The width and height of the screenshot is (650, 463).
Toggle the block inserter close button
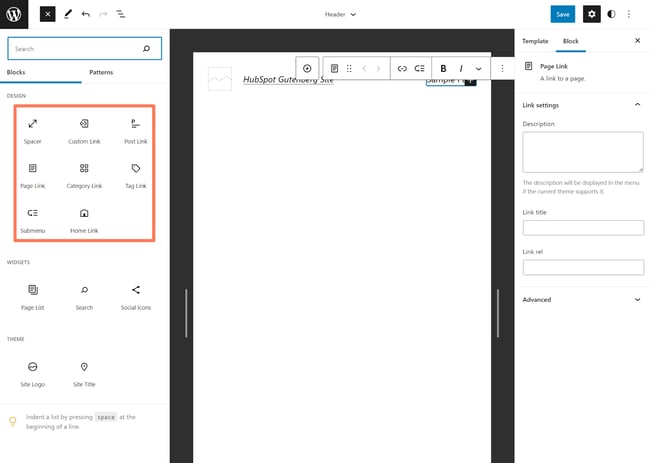[47, 15]
